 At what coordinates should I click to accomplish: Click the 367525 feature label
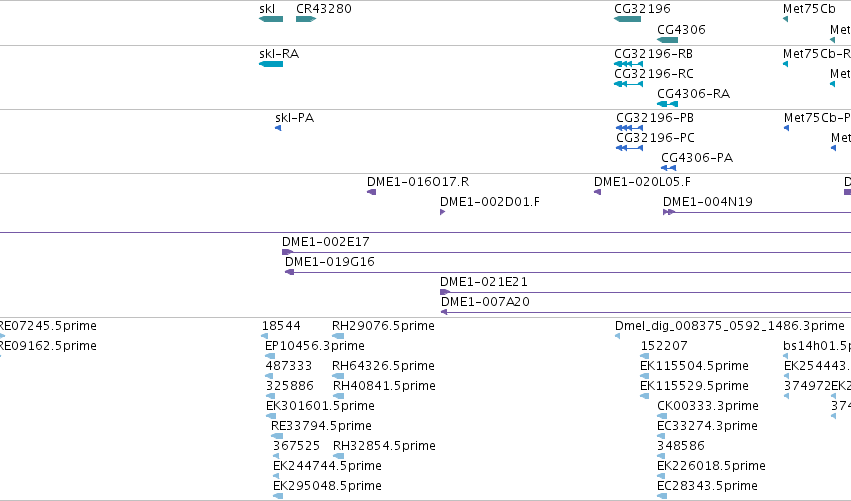(296, 447)
